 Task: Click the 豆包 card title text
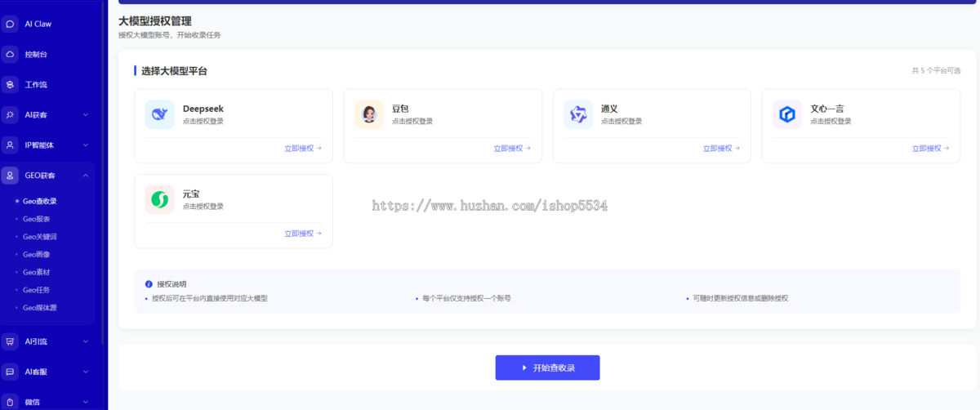pos(400,109)
